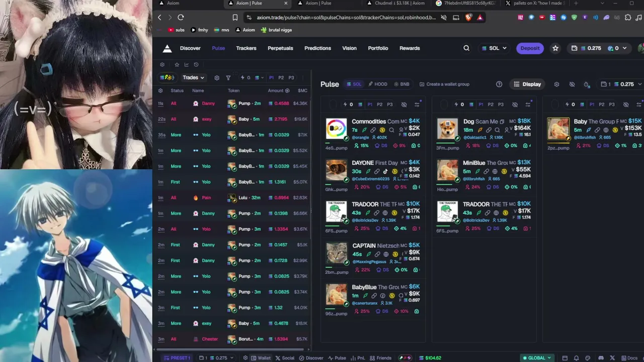
Task: Open the SOL chain dropdown in header
Action: 494,48
